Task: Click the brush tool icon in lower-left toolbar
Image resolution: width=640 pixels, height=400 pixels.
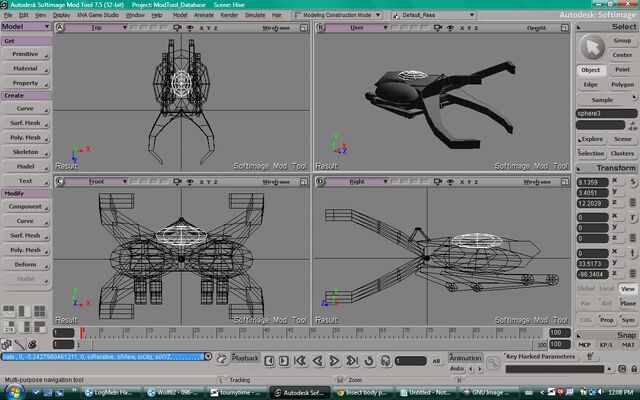Action: [x=19, y=345]
